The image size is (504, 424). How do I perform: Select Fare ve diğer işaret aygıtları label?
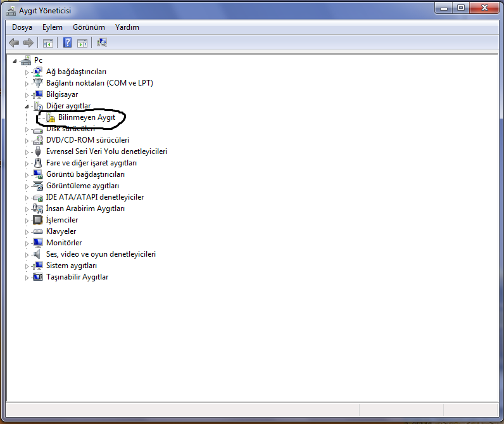point(91,163)
